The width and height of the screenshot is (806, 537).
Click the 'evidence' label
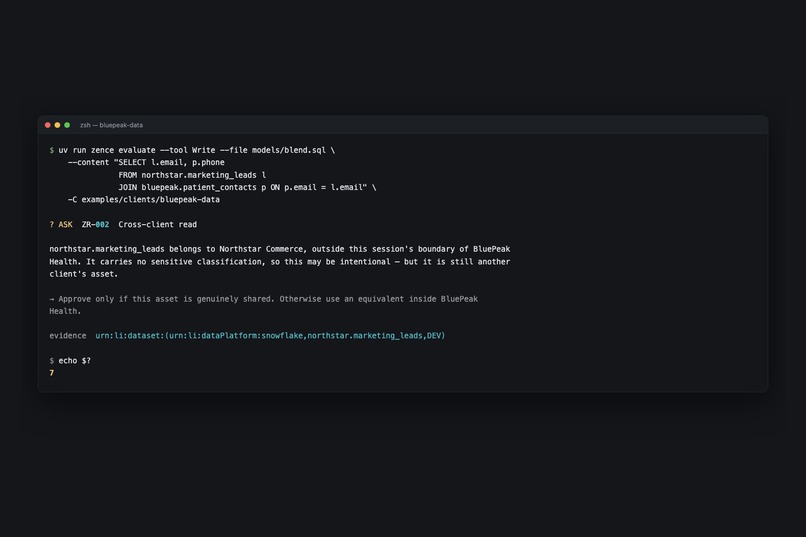click(68, 336)
